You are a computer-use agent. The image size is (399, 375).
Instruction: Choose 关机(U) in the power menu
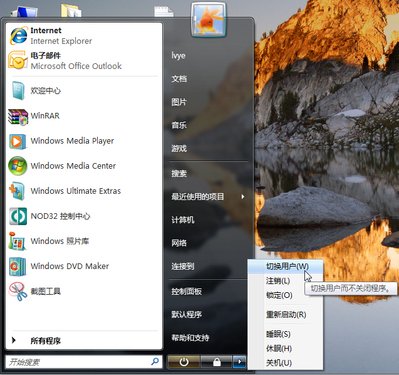tap(286, 363)
